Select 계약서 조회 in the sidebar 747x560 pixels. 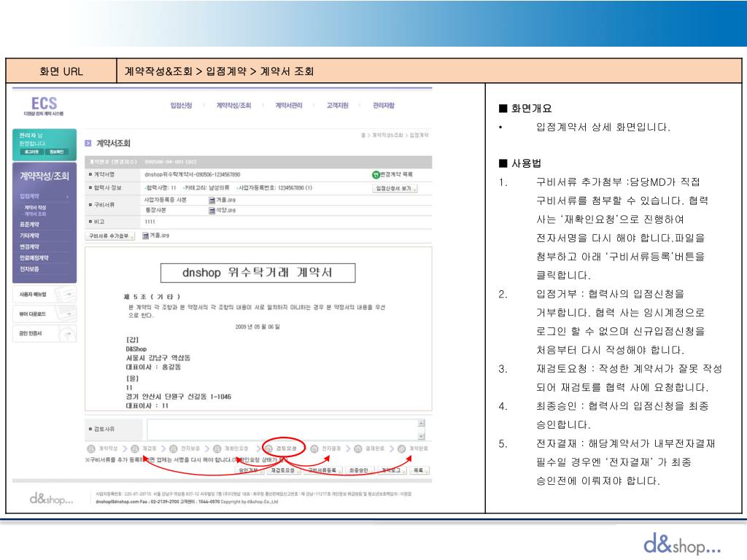pos(35,214)
